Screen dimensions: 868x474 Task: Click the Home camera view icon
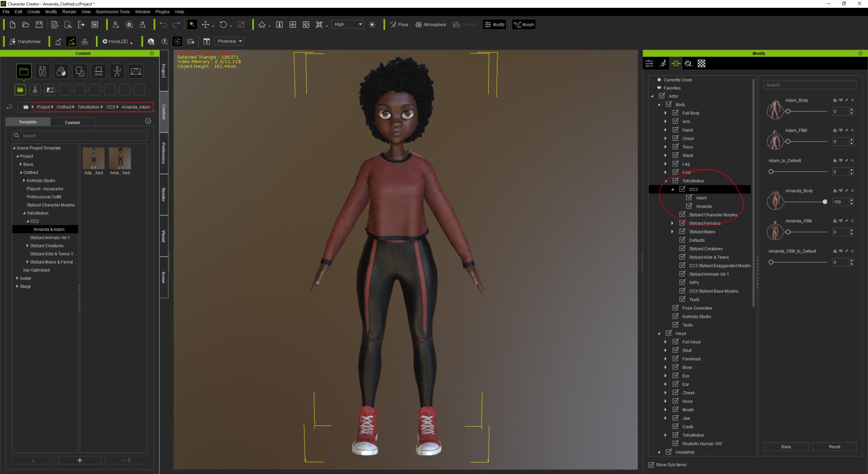click(262, 25)
